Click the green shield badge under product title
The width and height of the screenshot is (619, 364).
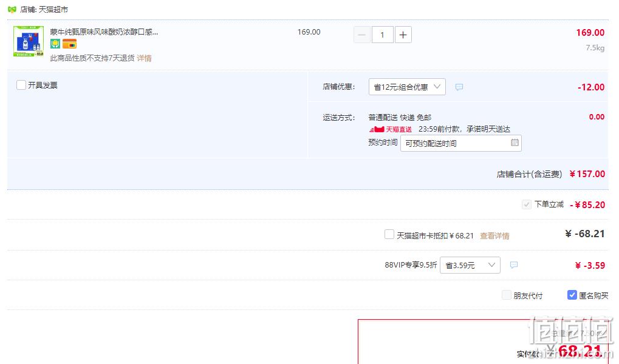pos(55,44)
